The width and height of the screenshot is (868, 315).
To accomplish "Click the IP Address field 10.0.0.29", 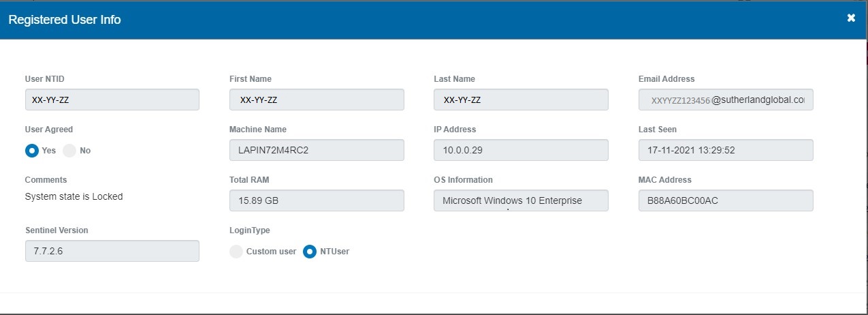I will click(x=521, y=150).
